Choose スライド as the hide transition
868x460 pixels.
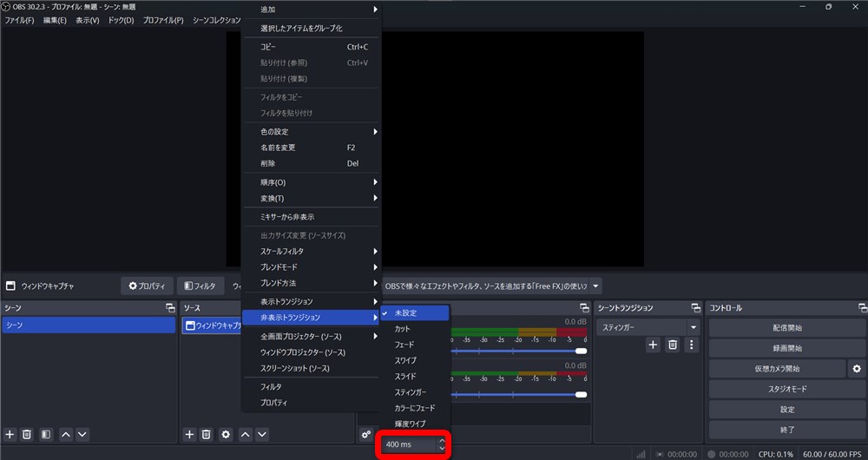(414, 377)
